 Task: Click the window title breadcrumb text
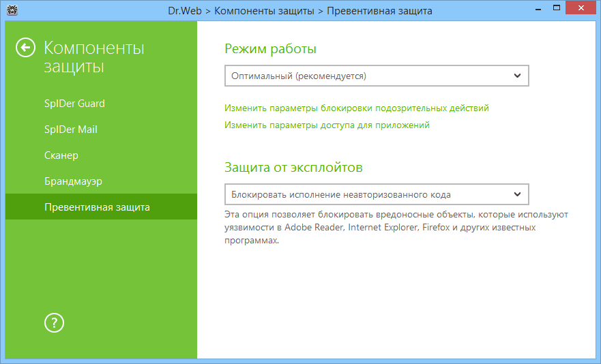tap(300, 11)
